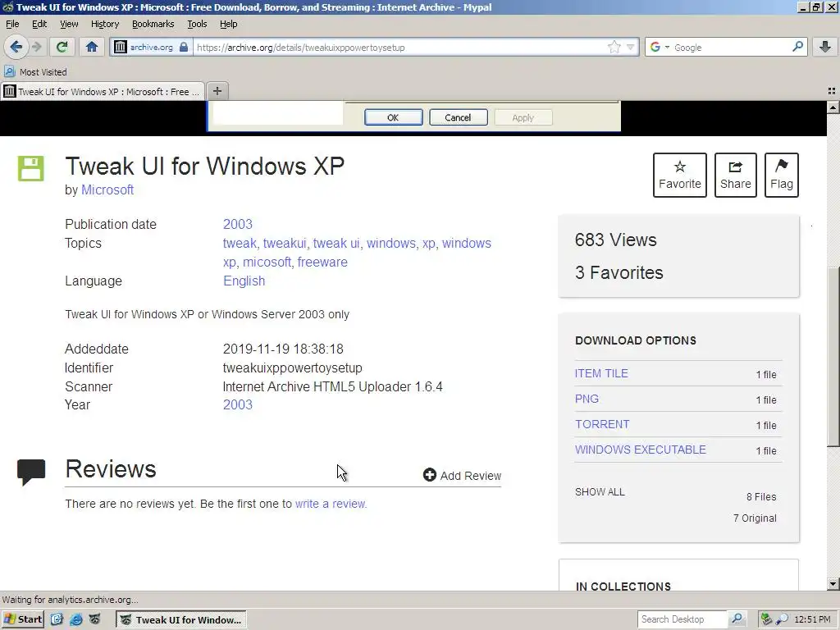Open the tweakui topic link
Image resolution: width=840 pixels, height=630 pixels.
tap(285, 243)
